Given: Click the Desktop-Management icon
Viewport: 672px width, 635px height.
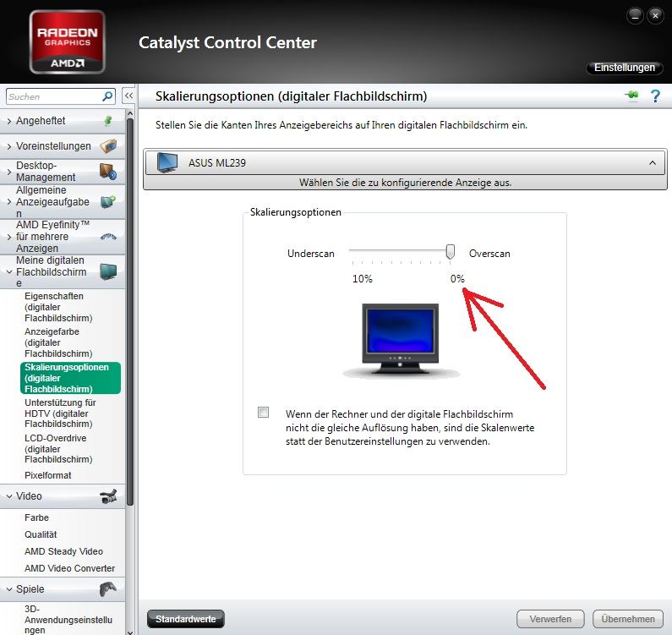Looking at the screenshot, I should 108,172.
